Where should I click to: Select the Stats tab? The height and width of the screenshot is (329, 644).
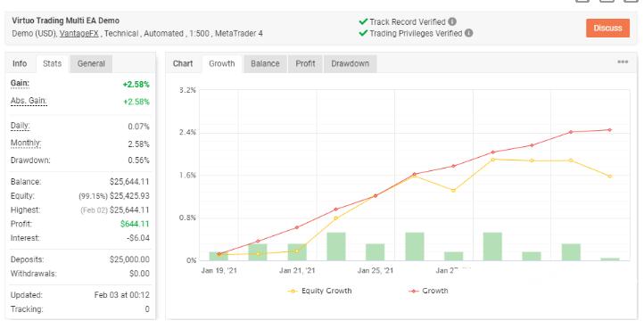click(52, 63)
